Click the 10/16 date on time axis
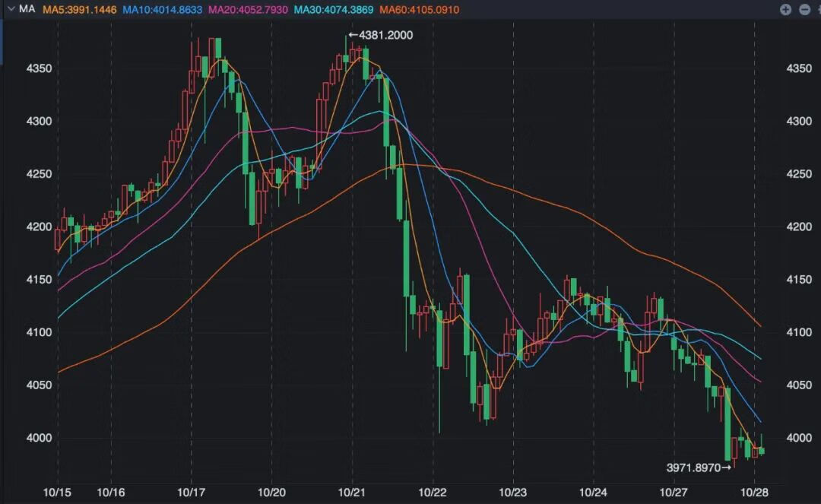Screen dimensions: 821x504 tap(111, 493)
